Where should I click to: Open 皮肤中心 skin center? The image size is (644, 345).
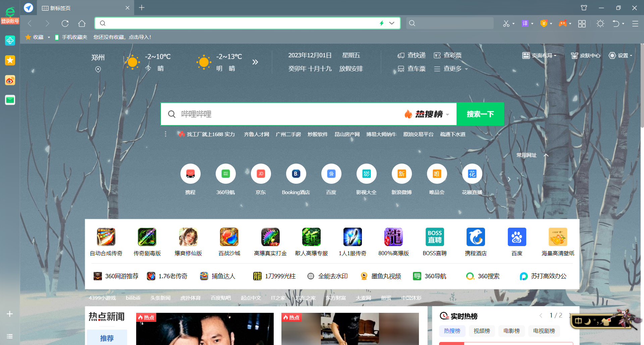pyautogui.click(x=586, y=55)
